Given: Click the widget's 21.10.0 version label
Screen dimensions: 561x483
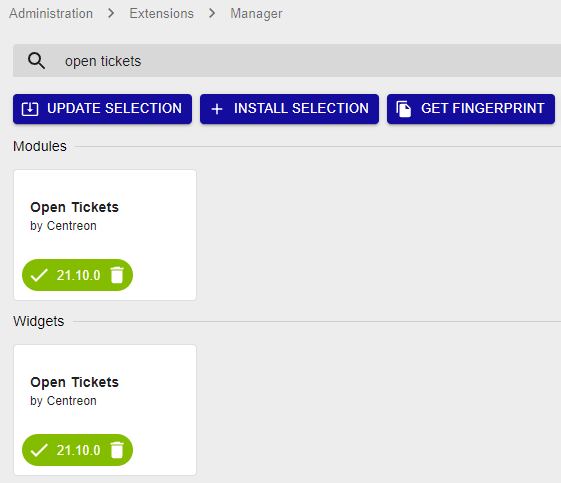Looking at the screenshot, I should [x=78, y=450].
